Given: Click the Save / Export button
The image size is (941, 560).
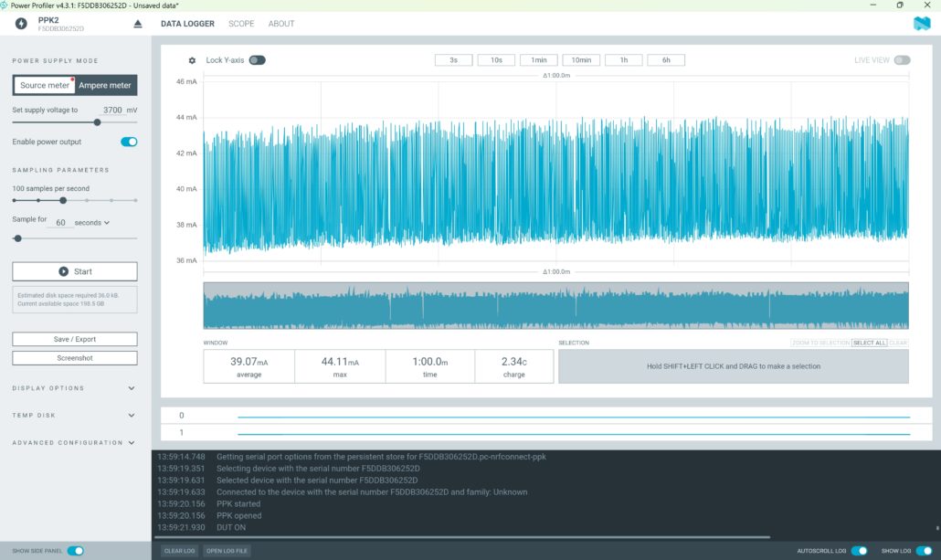Looking at the screenshot, I should coord(74,339).
